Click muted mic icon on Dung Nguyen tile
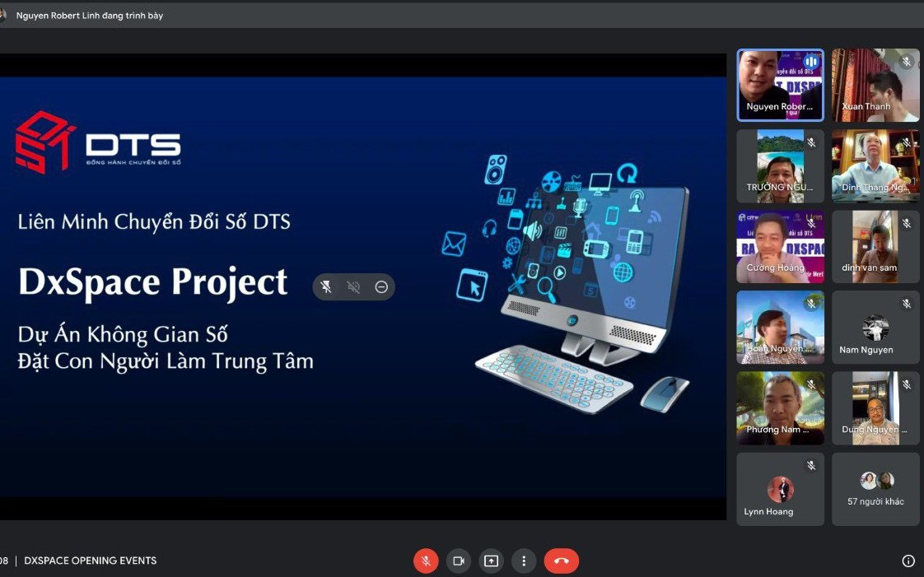The width and height of the screenshot is (924, 577). [907, 384]
